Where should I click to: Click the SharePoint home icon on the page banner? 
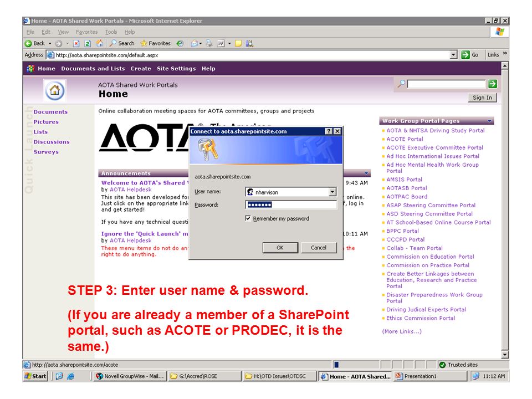pos(55,90)
